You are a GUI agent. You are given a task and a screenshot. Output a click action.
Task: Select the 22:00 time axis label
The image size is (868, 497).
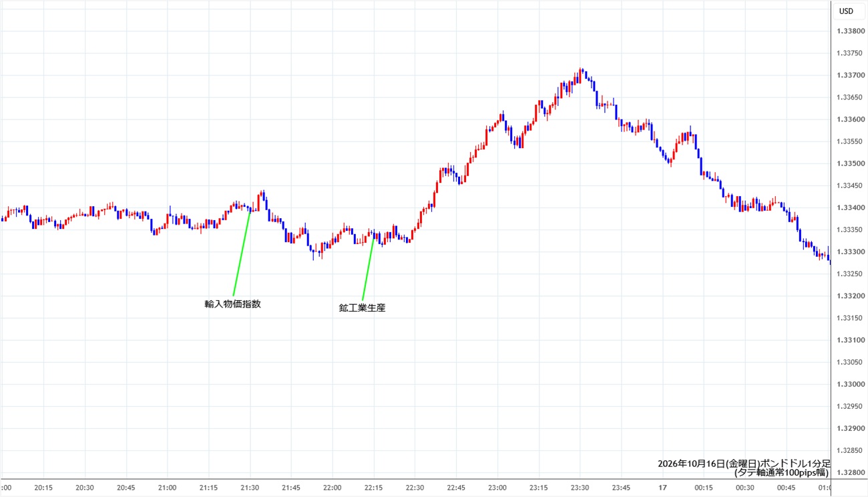pos(333,488)
